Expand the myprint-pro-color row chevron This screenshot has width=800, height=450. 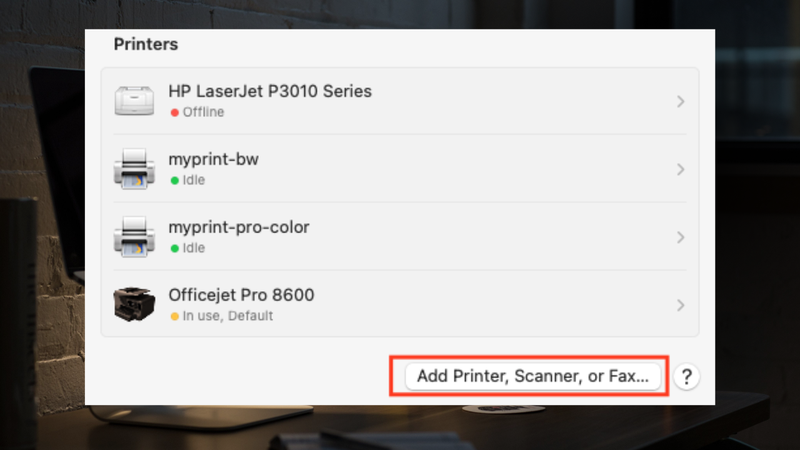pyautogui.click(x=680, y=237)
